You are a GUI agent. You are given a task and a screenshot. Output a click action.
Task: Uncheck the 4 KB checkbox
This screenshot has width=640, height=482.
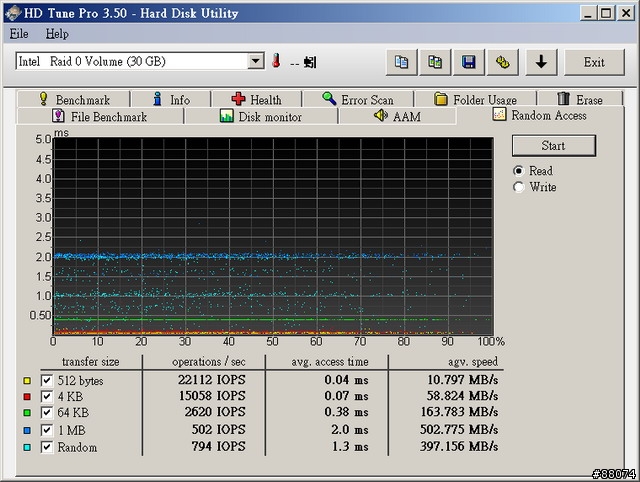[47, 397]
